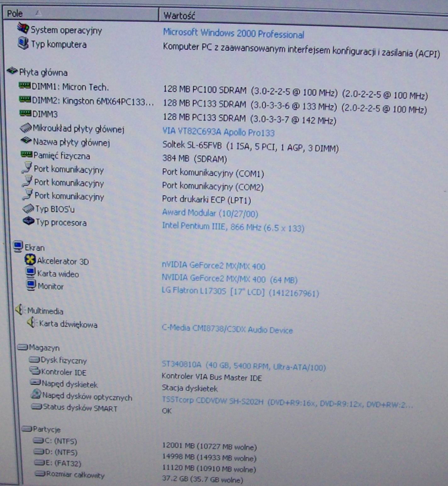Sort by the Pole column header
This screenshot has width=448, height=486.
tap(81, 14)
